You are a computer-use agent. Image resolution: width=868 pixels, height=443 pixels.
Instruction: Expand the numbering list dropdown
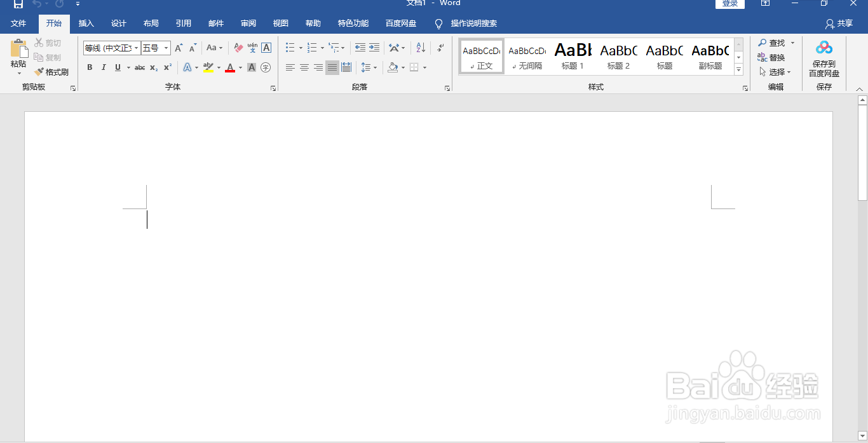[322, 48]
